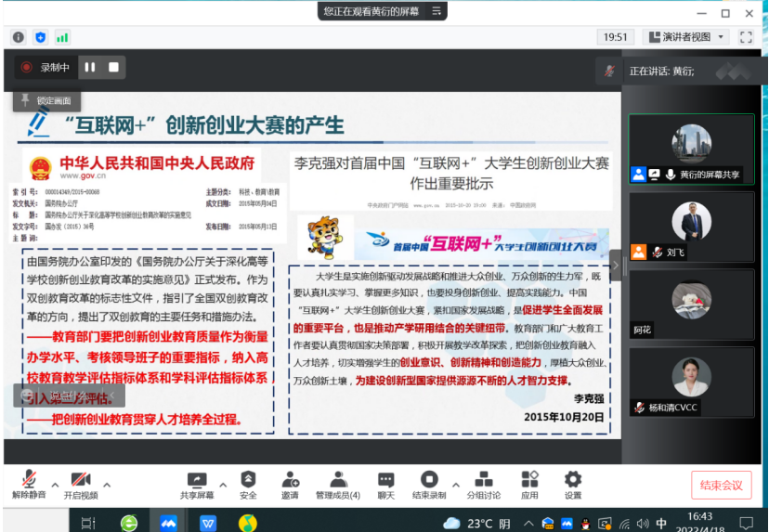Open the 聊天 chat panel
The image size is (769, 532).
pos(385,484)
